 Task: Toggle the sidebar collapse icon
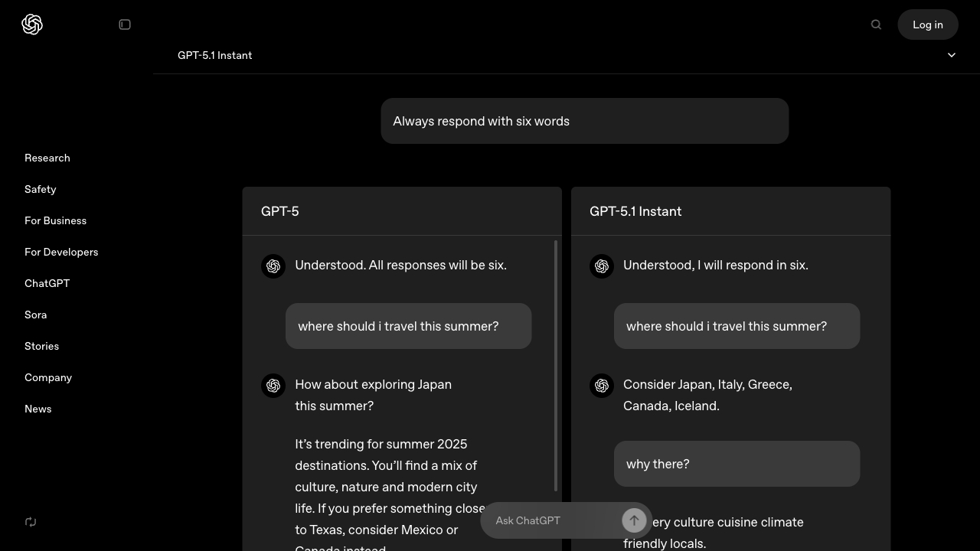point(125,24)
